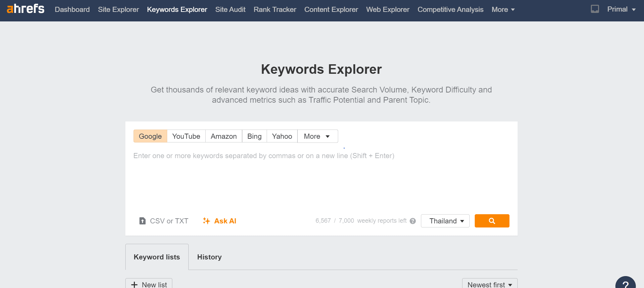Switch to the History tab
The height and width of the screenshot is (288, 644).
(209, 257)
